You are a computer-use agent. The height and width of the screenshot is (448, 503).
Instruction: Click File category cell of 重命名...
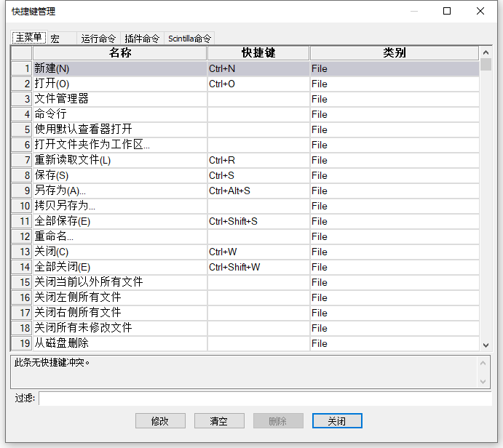pos(395,237)
